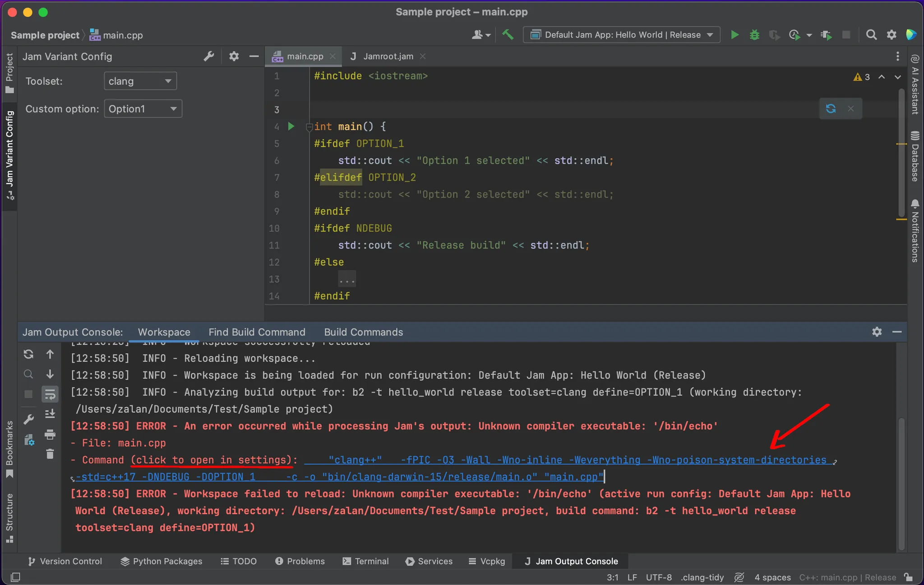The height and width of the screenshot is (585, 924).
Task: Click the stop square in console toolbar
Action: (28, 394)
